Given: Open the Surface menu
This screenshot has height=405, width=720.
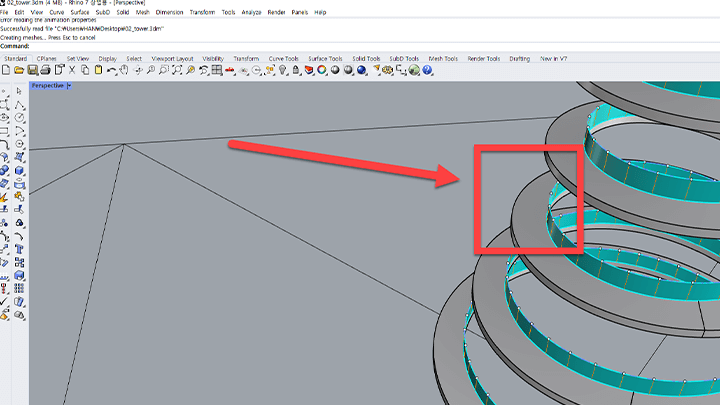Looking at the screenshot, I should point(79,12).
